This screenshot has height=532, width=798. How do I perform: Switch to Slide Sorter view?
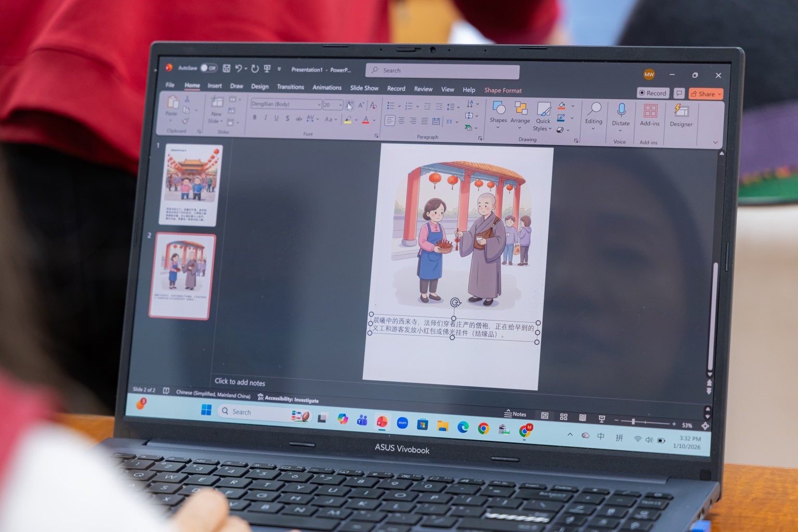(564, 417)
